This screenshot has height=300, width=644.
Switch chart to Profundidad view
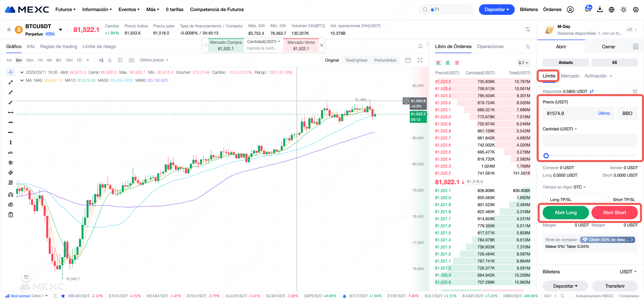(x=385, y=60)
